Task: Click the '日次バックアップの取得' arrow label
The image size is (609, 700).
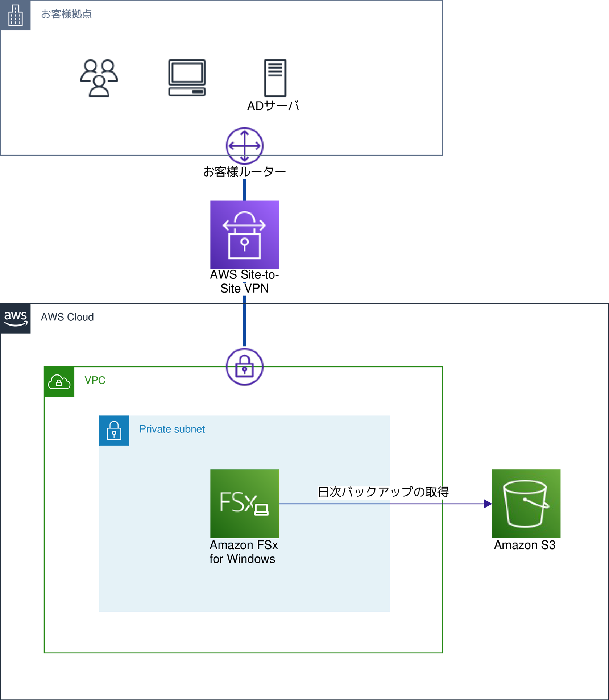Action: coord(384,492)
